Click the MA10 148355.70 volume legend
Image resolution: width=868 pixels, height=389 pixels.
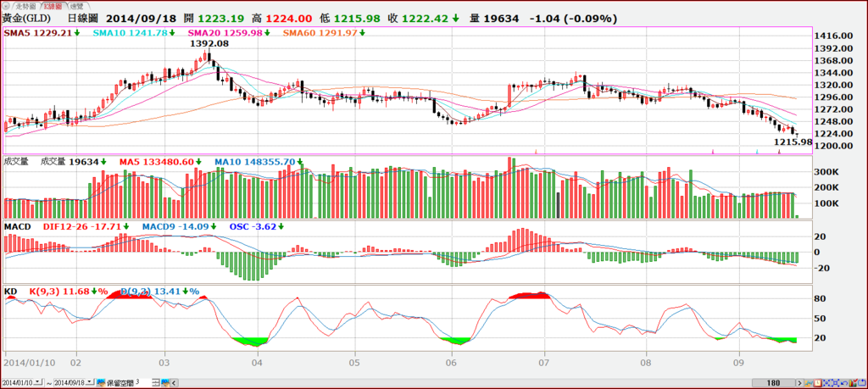(x=259, y=162)
